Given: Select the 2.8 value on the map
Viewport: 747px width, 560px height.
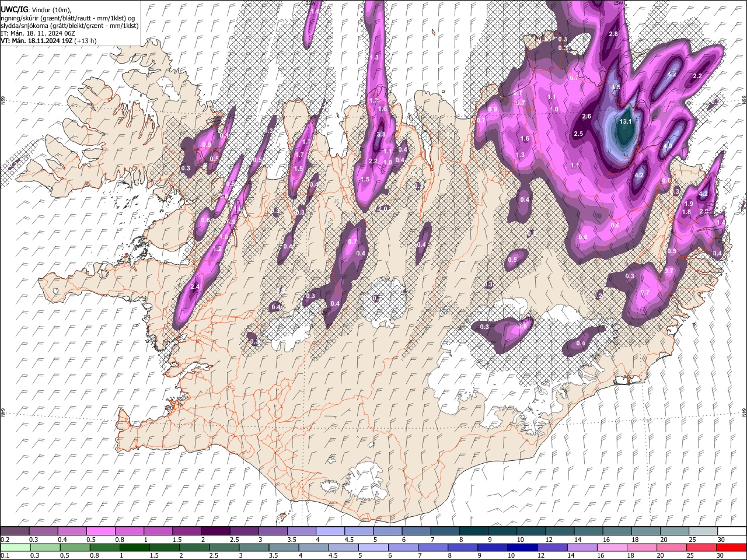Looking at the screenshot, I should click(x=613, y=34).
